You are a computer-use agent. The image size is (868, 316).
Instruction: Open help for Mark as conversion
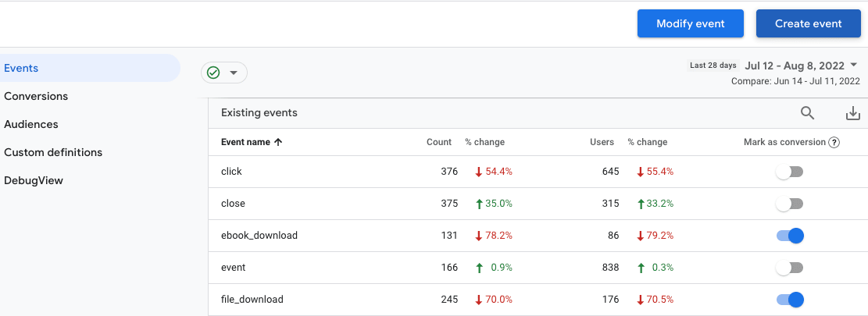click(834, 143)
